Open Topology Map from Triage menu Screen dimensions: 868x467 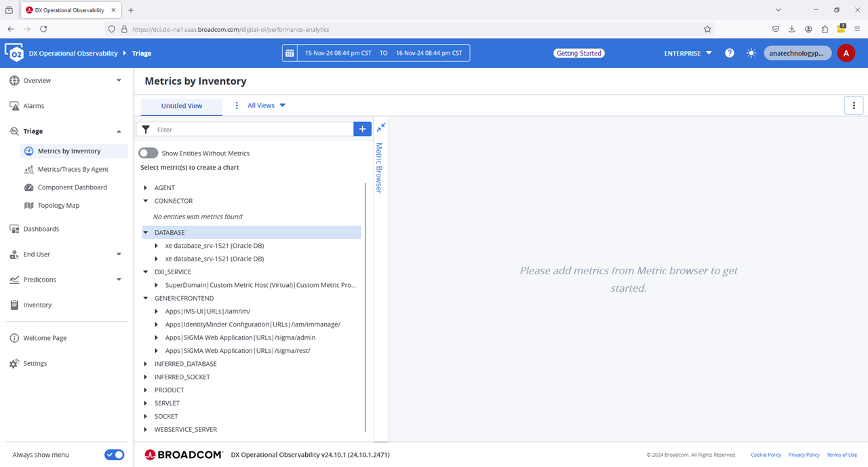tap(58, 206)
